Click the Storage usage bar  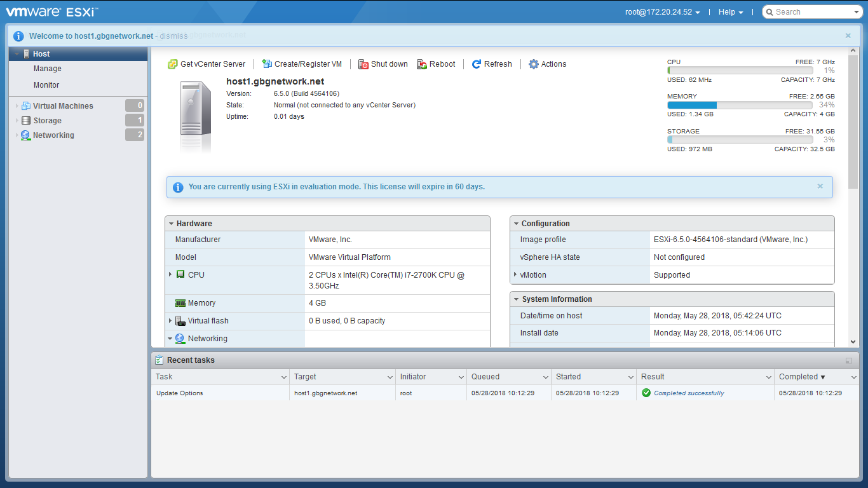740,139
